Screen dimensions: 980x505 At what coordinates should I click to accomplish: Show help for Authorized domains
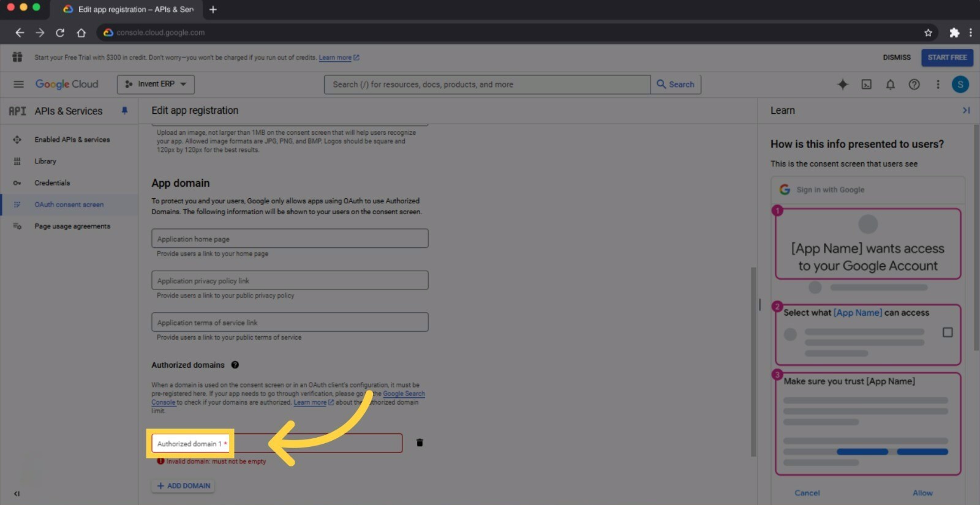(x=235, y=365)
